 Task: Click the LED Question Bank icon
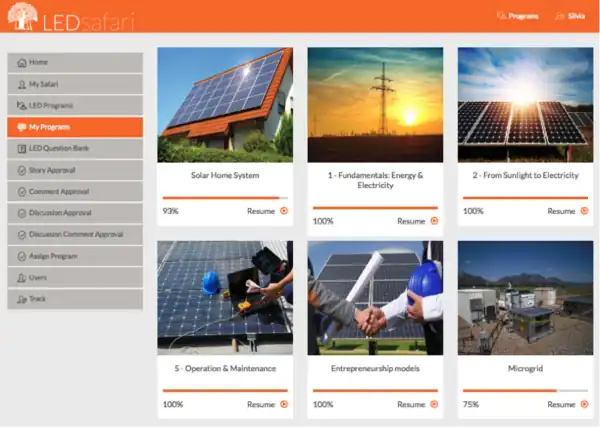tap(22, 148)
